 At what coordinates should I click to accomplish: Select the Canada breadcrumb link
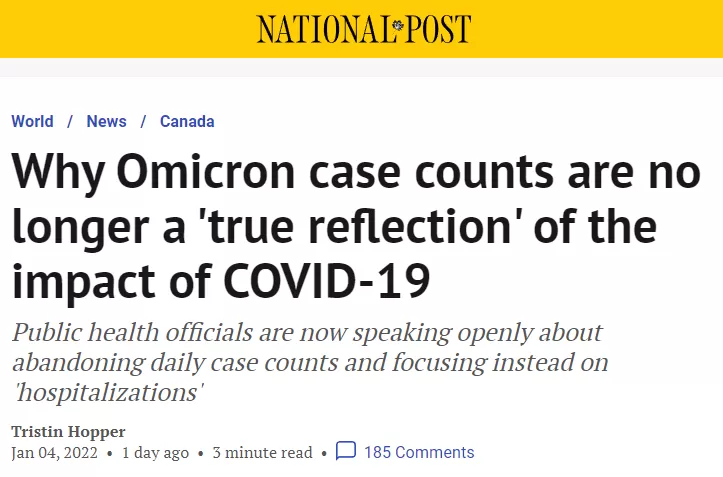click(x=187, y=121)
